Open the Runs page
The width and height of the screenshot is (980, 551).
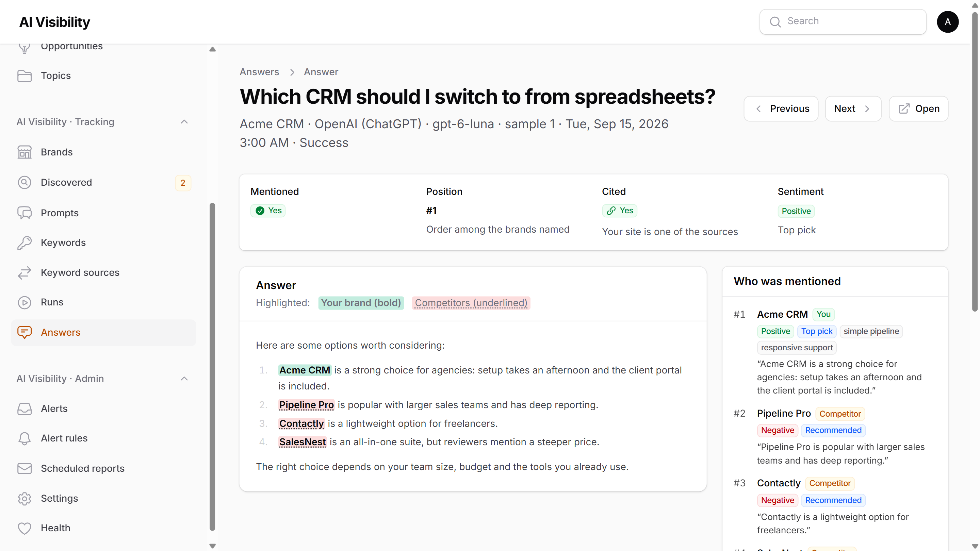tap(103, 302)
